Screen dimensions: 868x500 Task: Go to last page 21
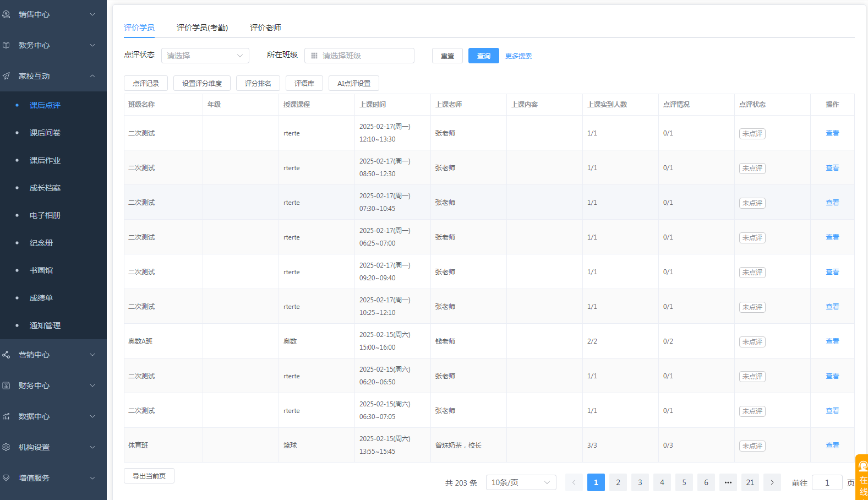click(750, 482)
